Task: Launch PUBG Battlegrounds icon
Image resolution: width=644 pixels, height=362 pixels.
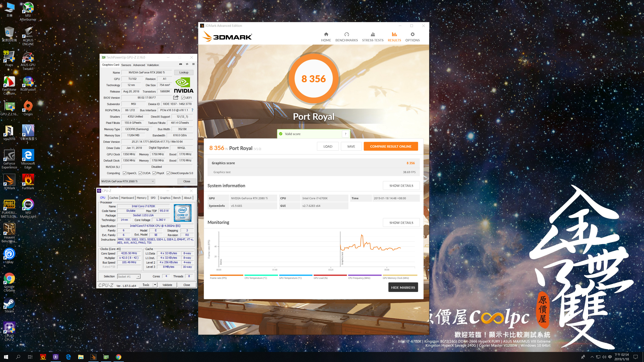Action: pyautogui.click(x=9, y=209)
